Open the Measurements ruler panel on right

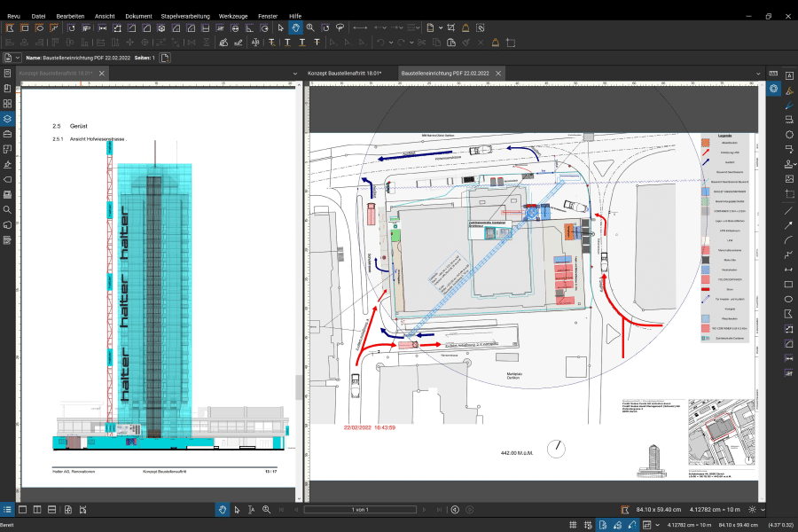click(773, 74)
